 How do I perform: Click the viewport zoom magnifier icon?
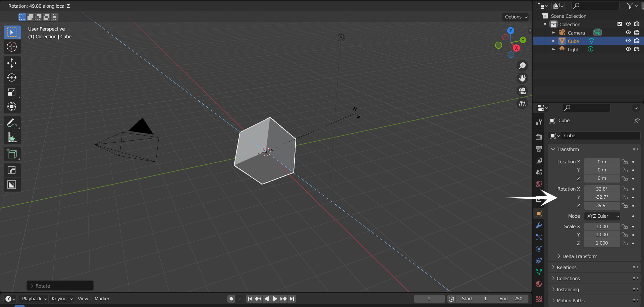(x=522, y=66)
